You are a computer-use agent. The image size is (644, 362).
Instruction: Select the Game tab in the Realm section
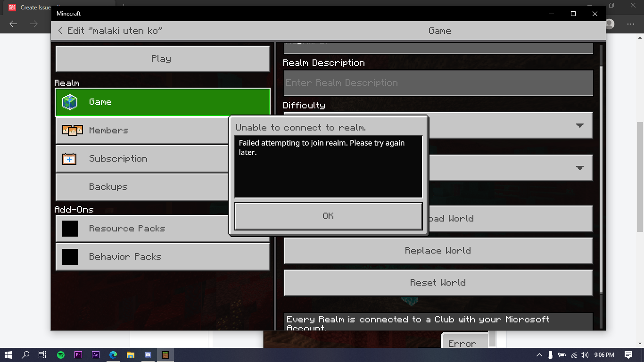click(162, 102)
